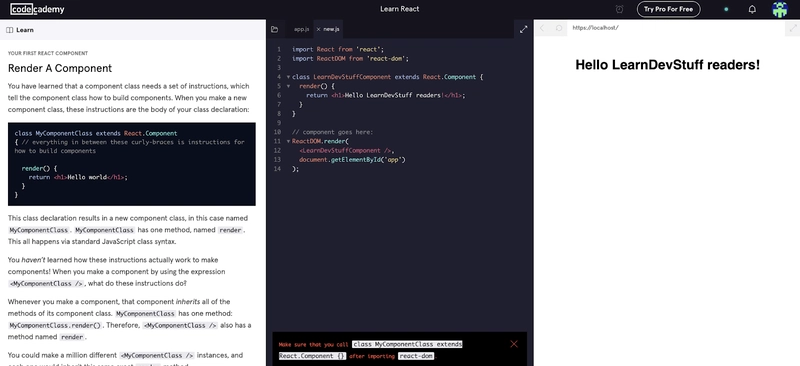Click the error message text at bottom
Screen dimensions: 800x366
click(370, 350)
